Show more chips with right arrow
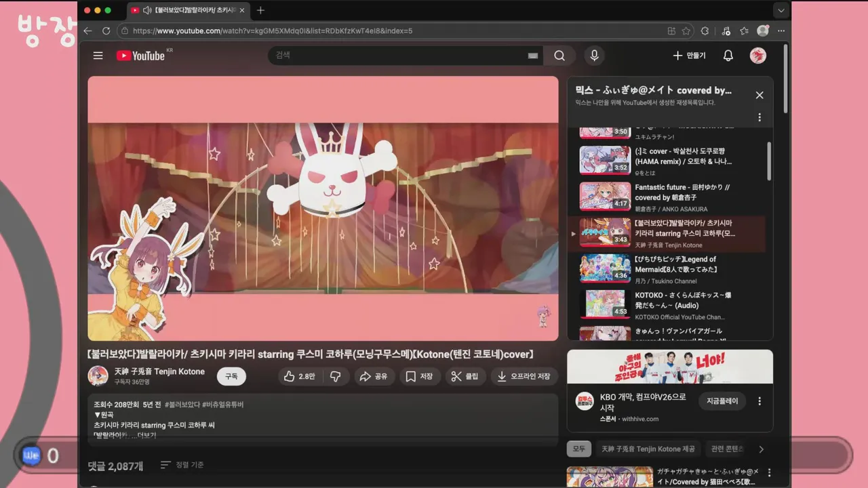This screenshot has width=868, height=488. [x=761, y=449]
